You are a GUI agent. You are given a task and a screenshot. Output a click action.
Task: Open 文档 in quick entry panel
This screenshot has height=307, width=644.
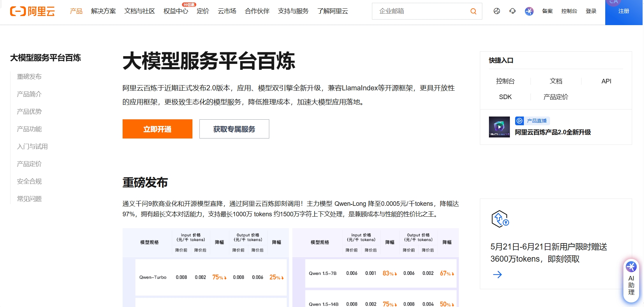point(556,81)
